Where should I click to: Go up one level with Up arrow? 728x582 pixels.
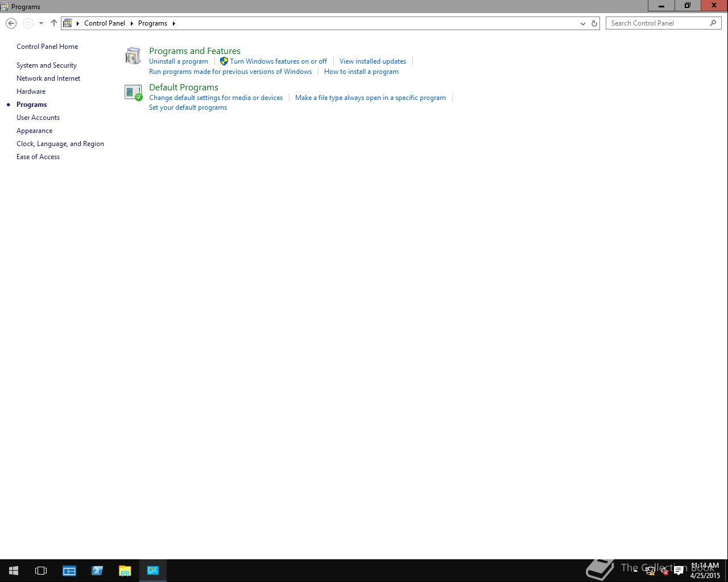[54, 23]
